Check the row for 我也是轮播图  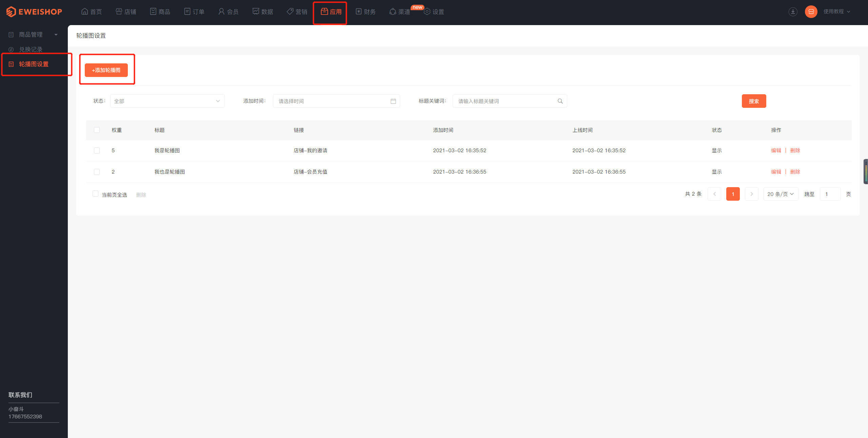(97, 172)
